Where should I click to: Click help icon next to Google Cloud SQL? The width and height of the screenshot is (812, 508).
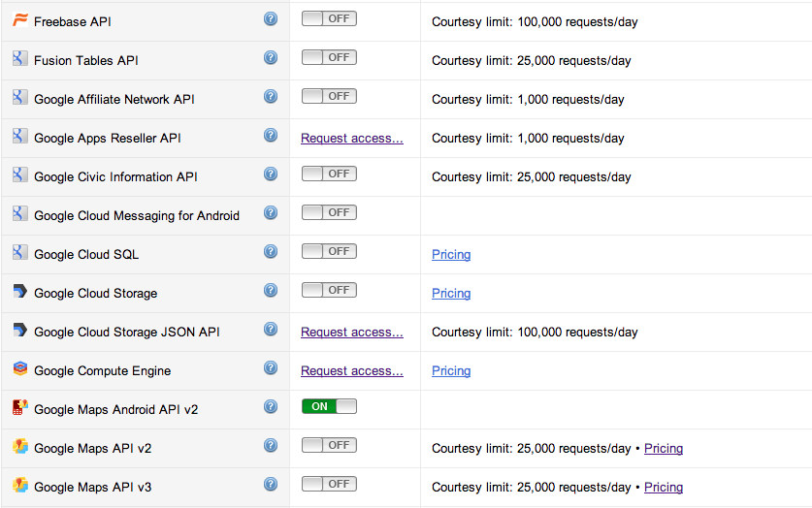pyautogui.click(x=271, y=252)
